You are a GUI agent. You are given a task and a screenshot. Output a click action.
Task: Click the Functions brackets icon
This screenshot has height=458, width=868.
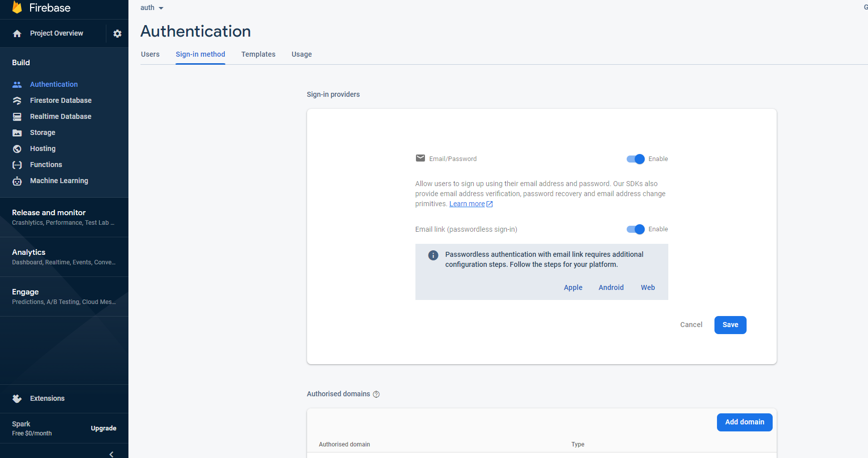pyautogui.click(x=17, y=165)
